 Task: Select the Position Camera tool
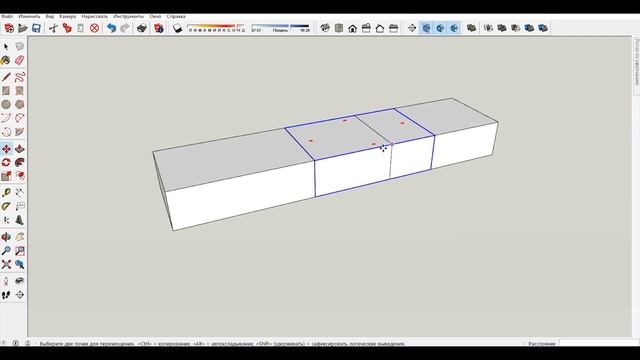6,281
